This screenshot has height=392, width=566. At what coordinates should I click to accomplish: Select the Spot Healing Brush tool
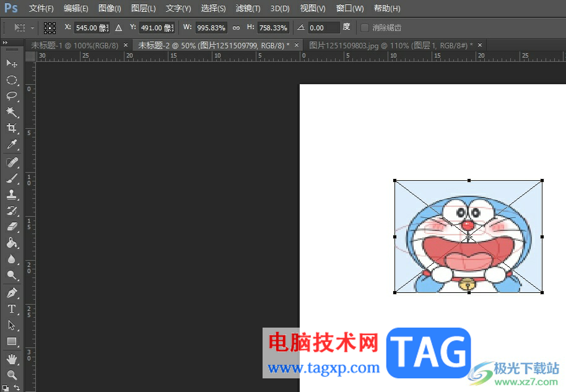click(12, 162)
